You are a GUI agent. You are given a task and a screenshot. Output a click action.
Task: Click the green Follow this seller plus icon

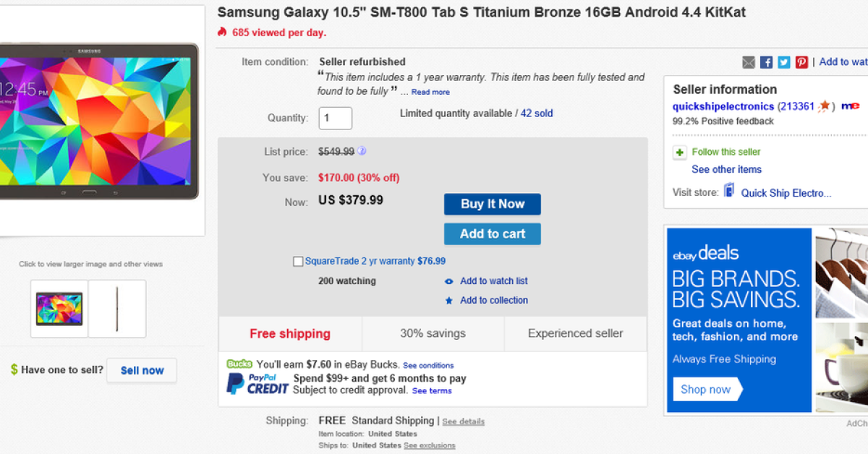pos(680,153)
